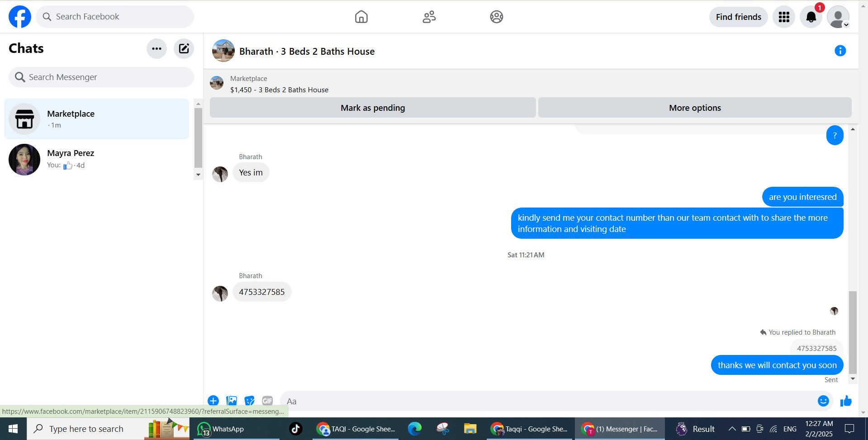Open the Wi-Fi network tray icon
The image size is (868, 440).
click(773, 429)
